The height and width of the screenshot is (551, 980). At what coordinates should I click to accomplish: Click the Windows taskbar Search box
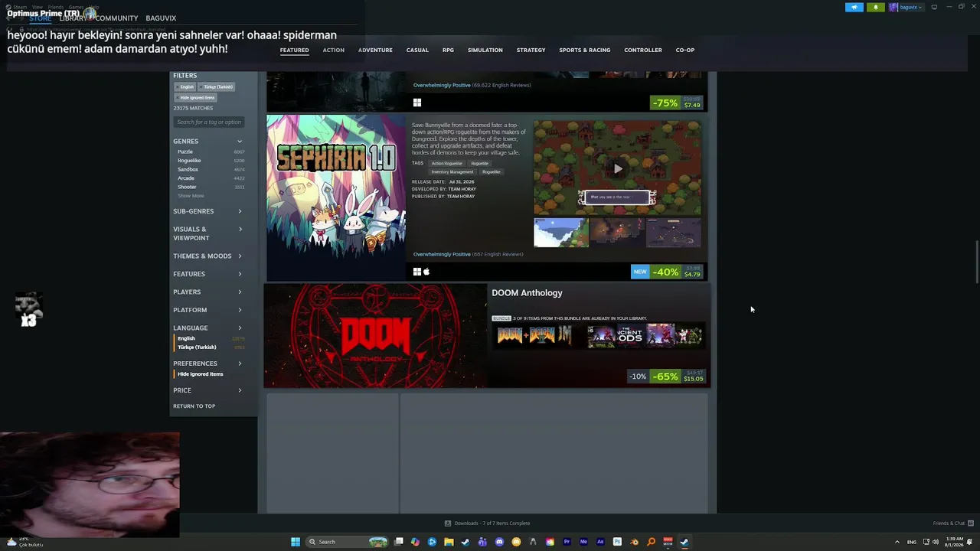coord(346,542)
